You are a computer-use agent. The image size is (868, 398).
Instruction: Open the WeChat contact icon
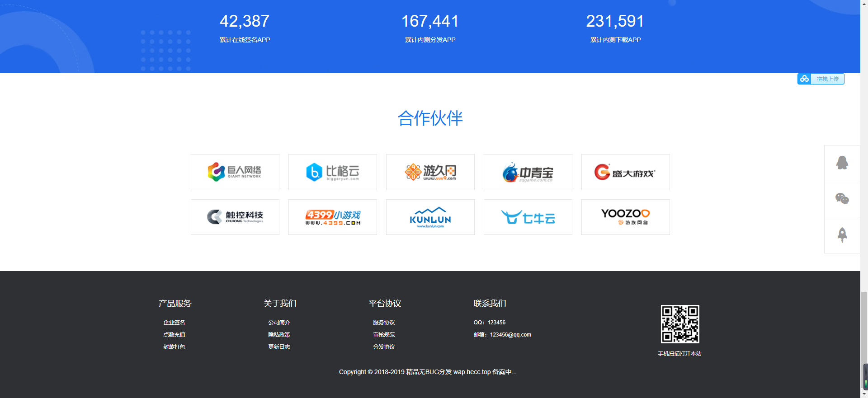(842, 199)
